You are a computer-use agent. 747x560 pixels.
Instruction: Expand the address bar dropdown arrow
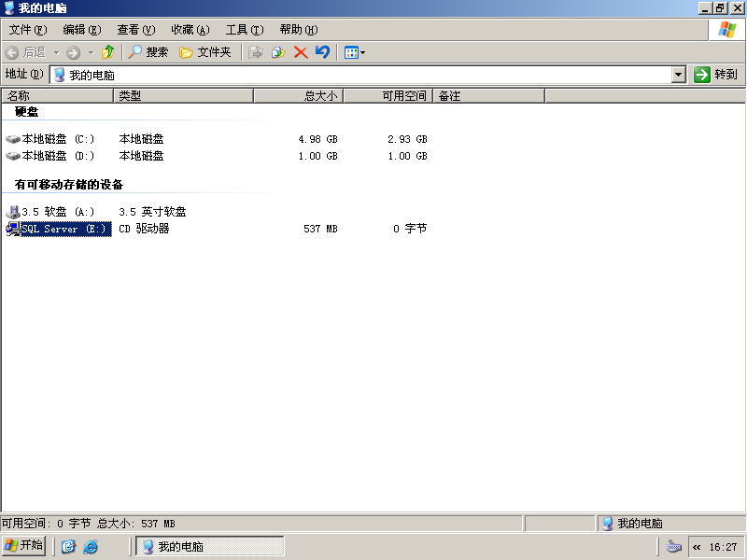679,75
